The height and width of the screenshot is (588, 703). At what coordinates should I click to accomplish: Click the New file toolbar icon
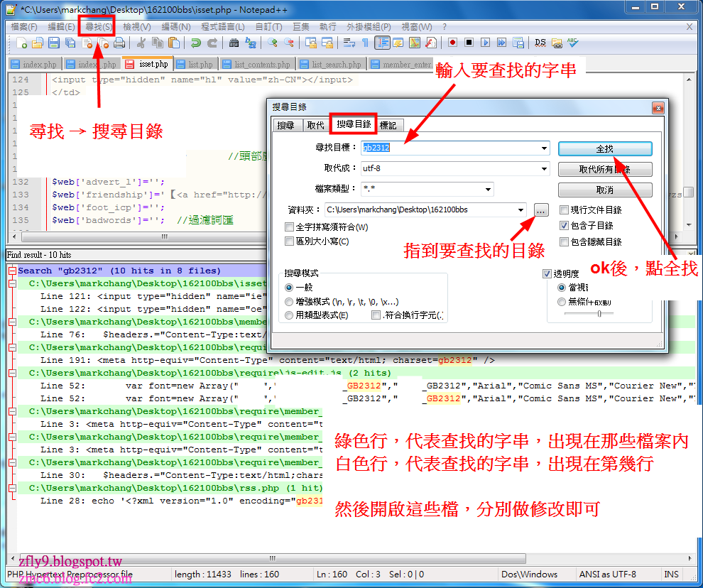(x=21, y=43)
